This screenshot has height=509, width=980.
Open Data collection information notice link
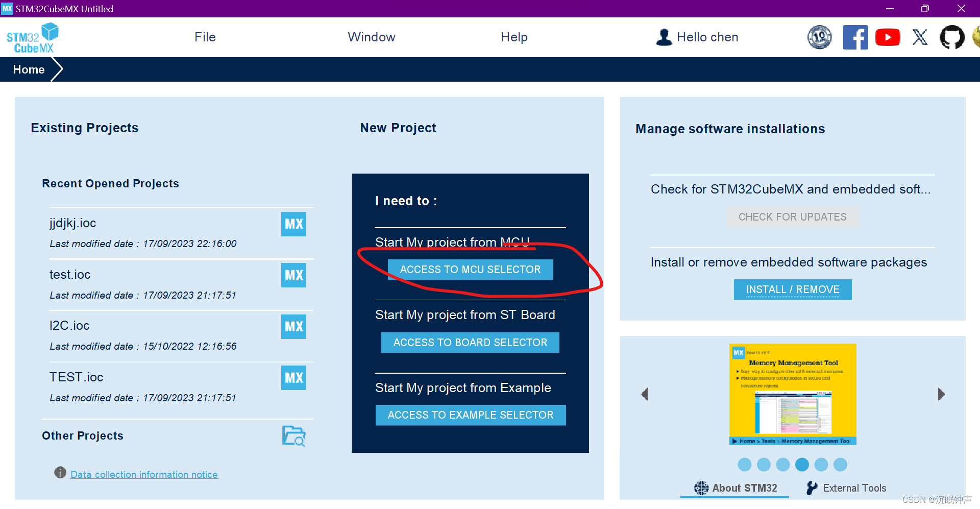coord(144,474)
